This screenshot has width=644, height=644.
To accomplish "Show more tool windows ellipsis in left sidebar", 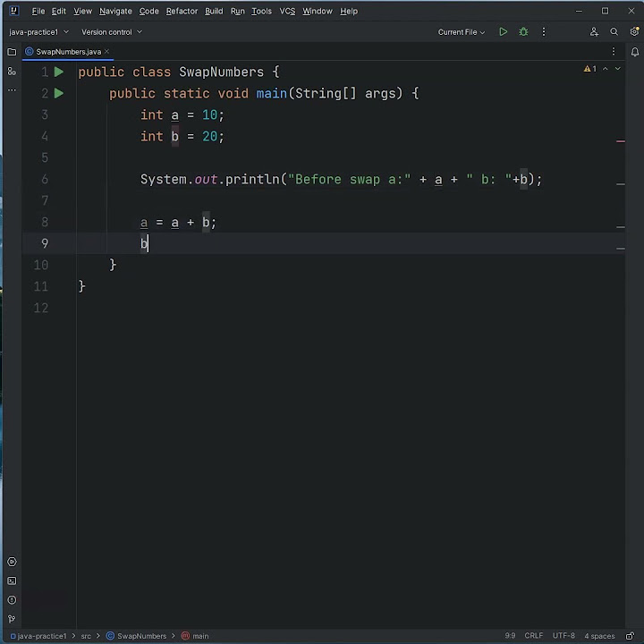I will coord(12,89).
